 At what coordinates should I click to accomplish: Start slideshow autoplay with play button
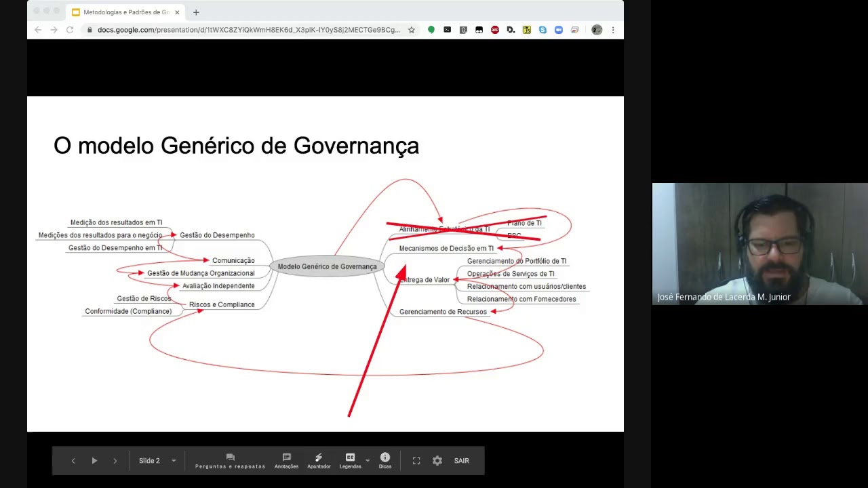pyautogui.click(x=94, y=461)
